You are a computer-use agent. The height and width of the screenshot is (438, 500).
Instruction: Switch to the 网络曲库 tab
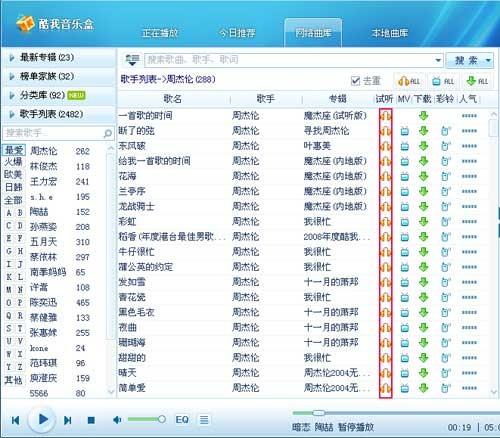[x=313, y=33]
